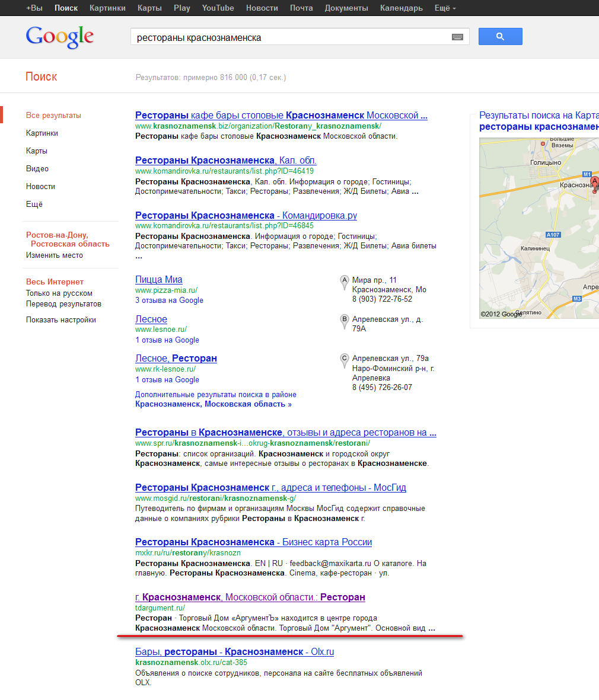Filter by Карты in the left sidebar
Image resolution: width=599 pixels, height=700 pixels.
37,151
